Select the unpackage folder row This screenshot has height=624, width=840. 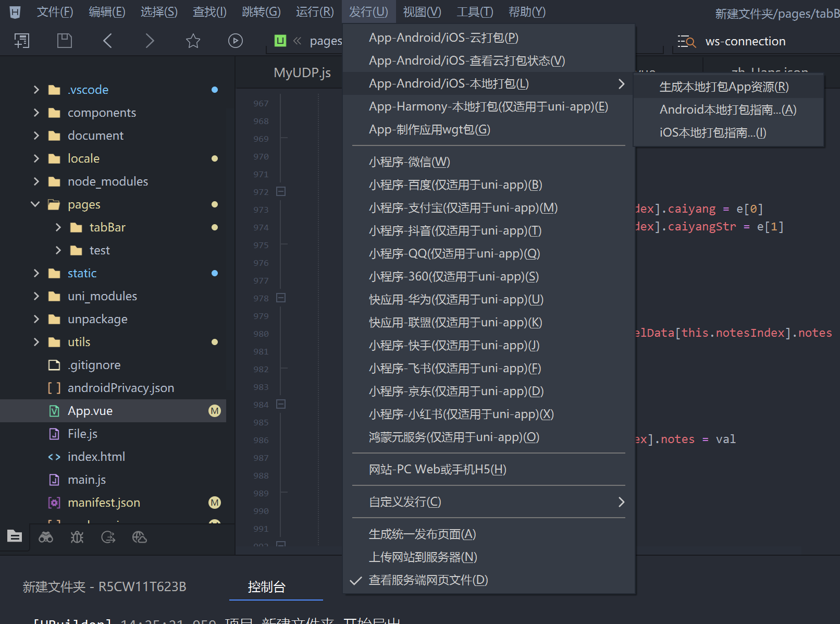pyautogui.click(x=113, y=319)
